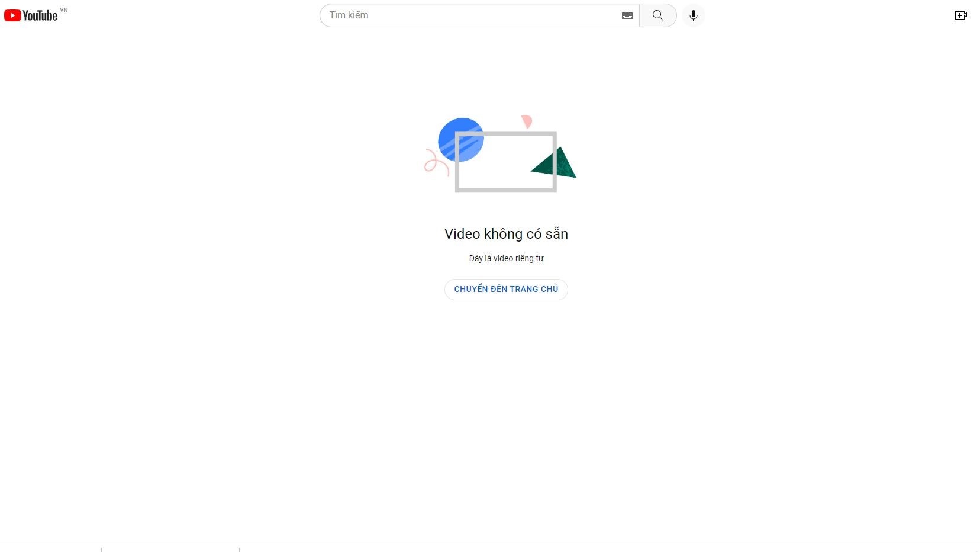
Task: Go to CHUYỂN ĐẾN TRANG CHỦ button
Action: click(x=506, y=290)
